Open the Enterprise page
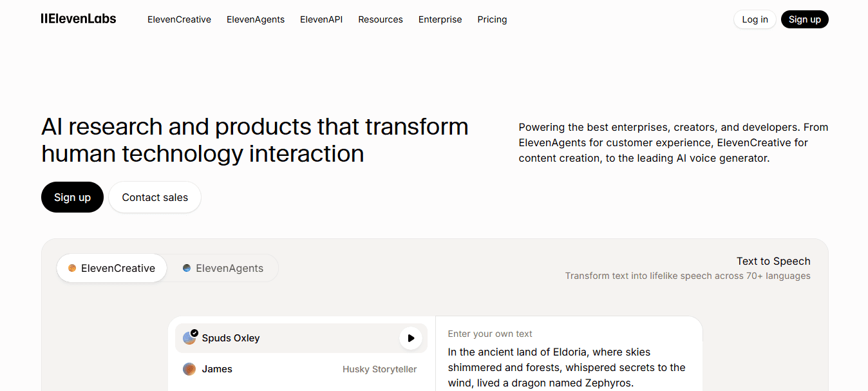 pos(440,19)
